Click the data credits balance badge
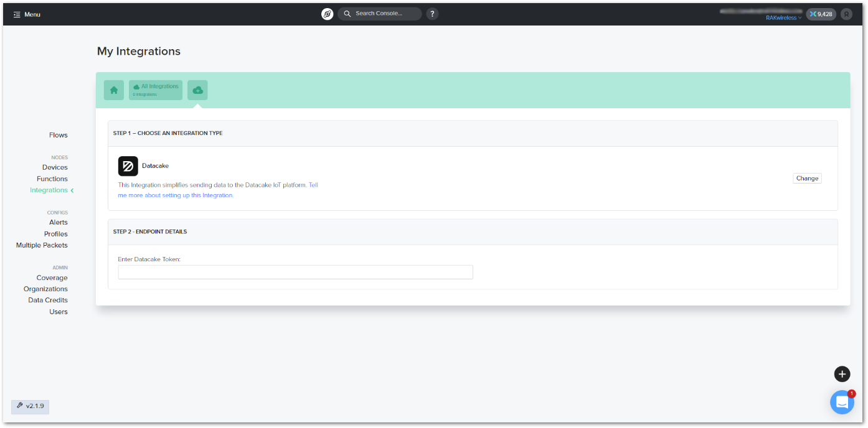The image size is (868, 428). [x=821, y=14]
